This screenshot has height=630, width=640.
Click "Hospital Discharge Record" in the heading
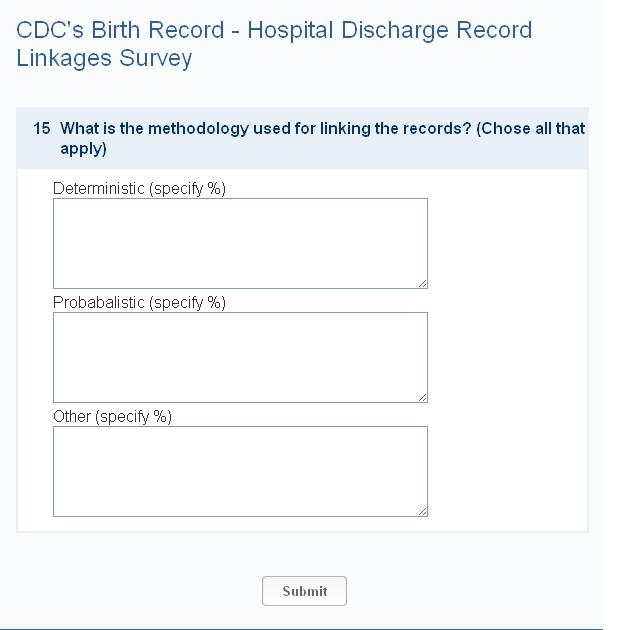[389, 30]
